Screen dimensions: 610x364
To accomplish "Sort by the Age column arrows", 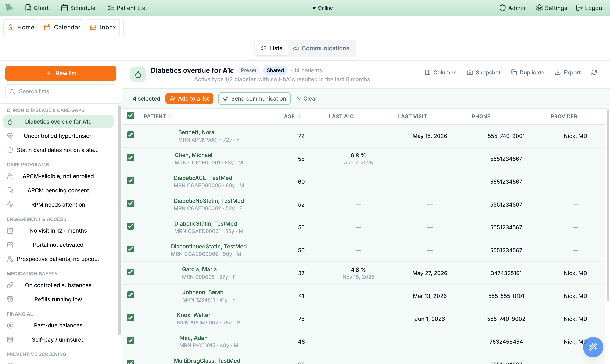I will coord(299,117).
